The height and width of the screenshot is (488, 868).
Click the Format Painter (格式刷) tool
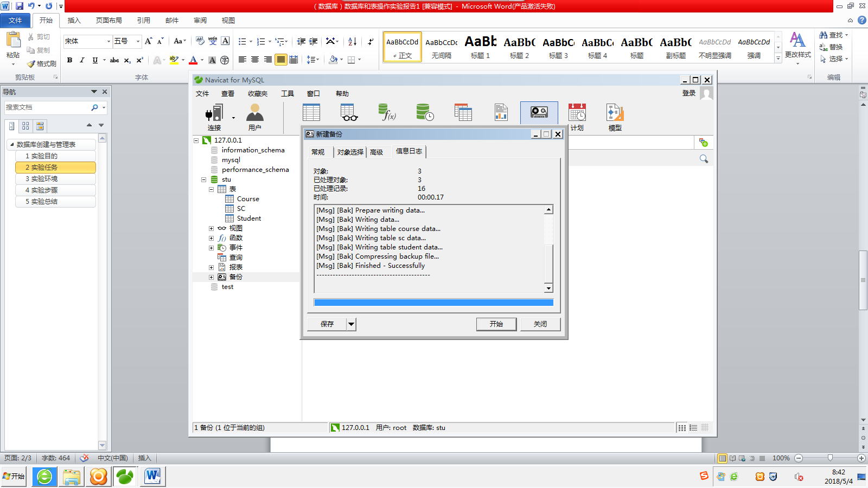tap(42, 63)
